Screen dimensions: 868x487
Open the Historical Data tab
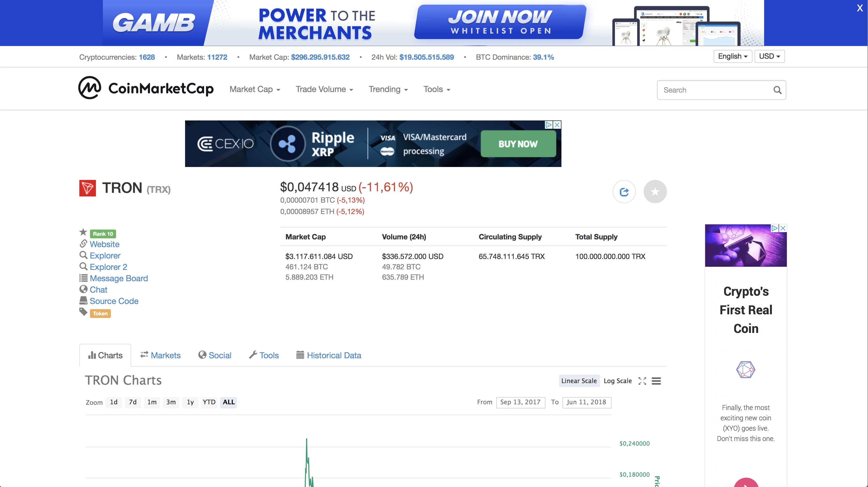coord(329,355)
